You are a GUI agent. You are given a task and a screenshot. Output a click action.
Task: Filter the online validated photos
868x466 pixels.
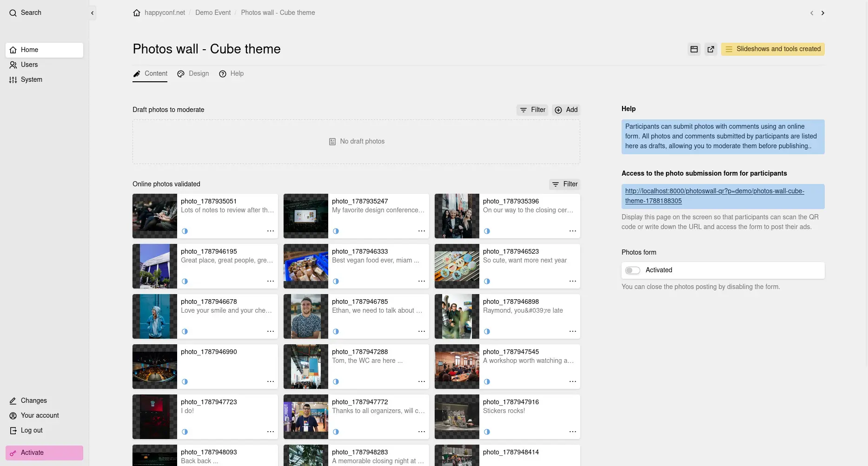pyautogui.click(x=564, y=184)
